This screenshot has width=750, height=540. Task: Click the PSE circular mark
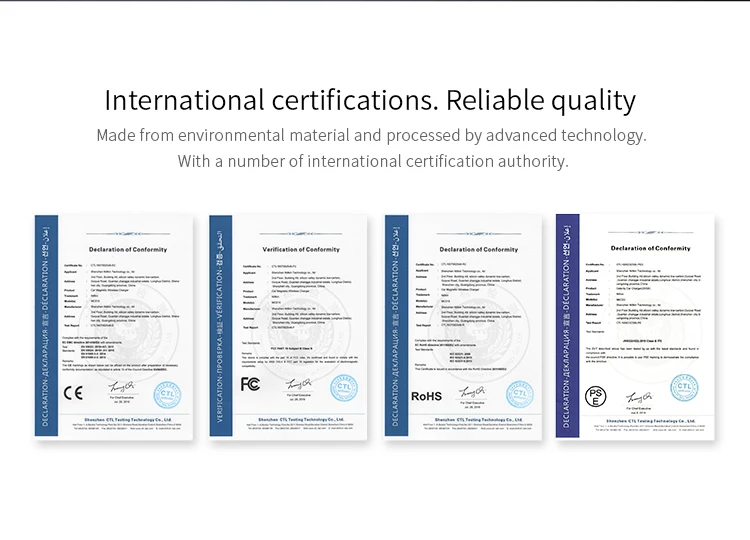596,397
